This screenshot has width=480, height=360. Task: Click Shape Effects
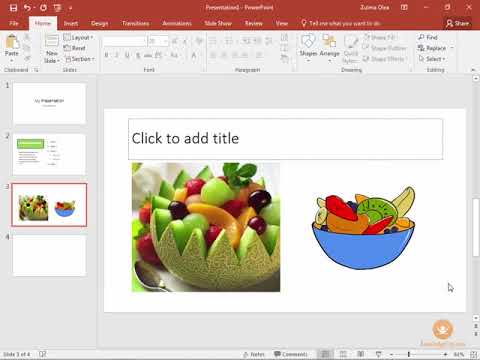tap(385, 59)
